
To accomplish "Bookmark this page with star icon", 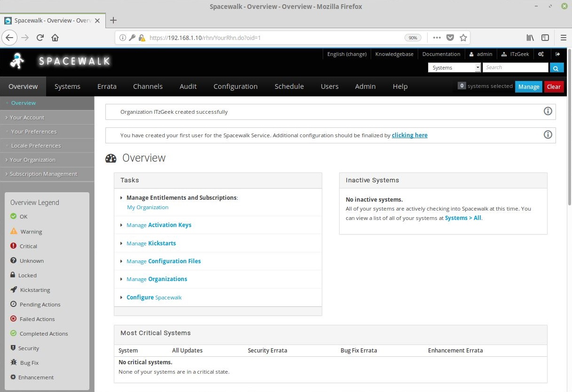I will click(x=463, y=38).
